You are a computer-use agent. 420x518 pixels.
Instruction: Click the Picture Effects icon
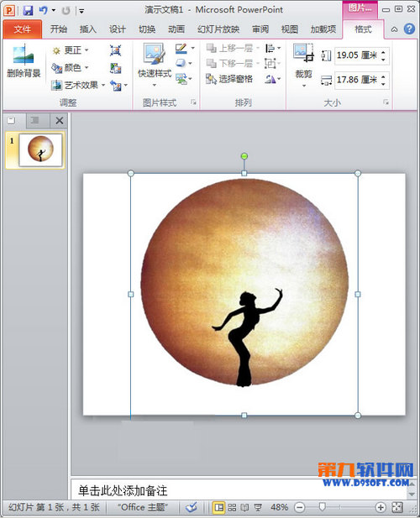pos(181,63)
